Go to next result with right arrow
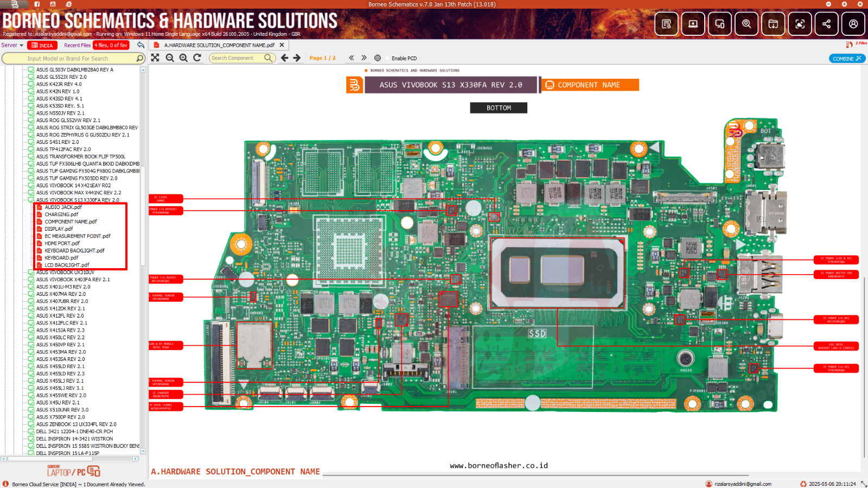The width and height of the screenshot is (868, 488). click(297, 58)
